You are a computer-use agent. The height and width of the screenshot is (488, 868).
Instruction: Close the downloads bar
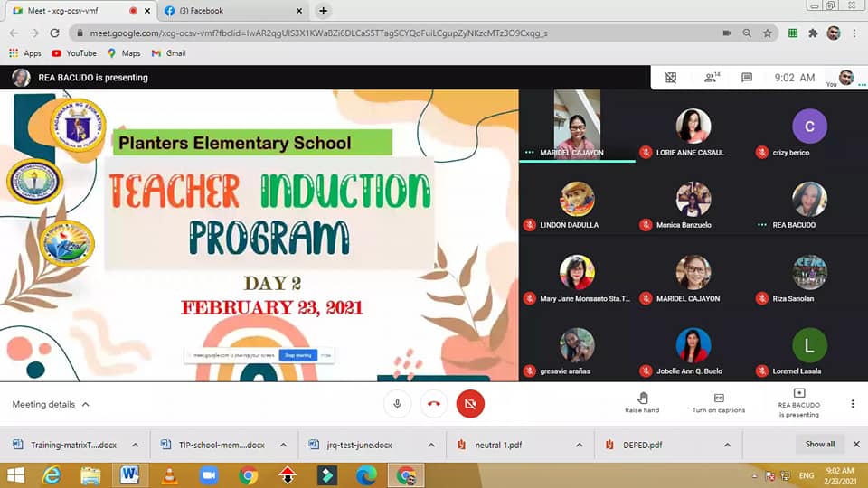[856, 445]
